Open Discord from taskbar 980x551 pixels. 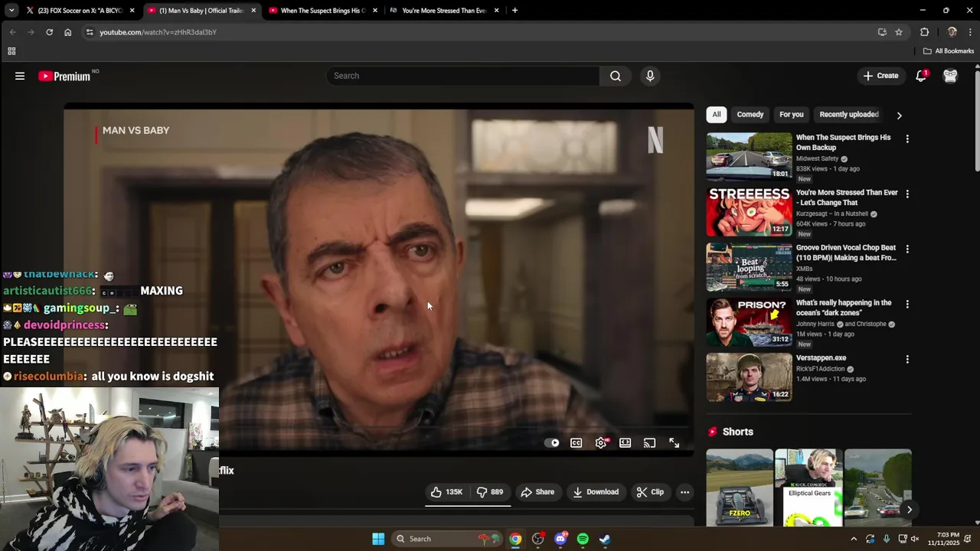click(560, 539)
